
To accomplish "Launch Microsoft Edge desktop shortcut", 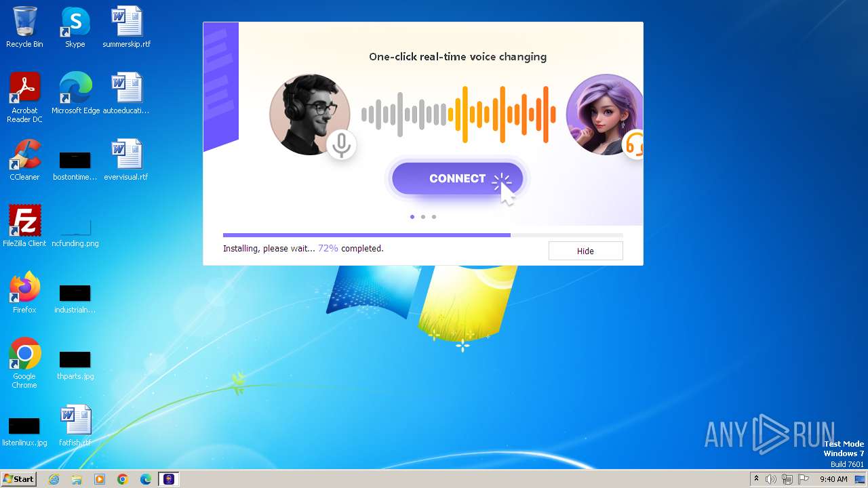I will point(75,94).
